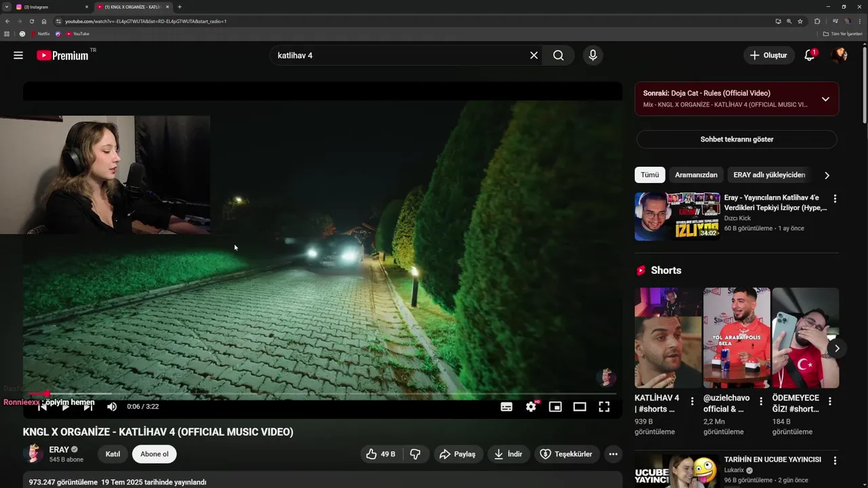Open Chrome three-dot menu
The width and height of the screenshot is (868, 488).
point(860,21)
